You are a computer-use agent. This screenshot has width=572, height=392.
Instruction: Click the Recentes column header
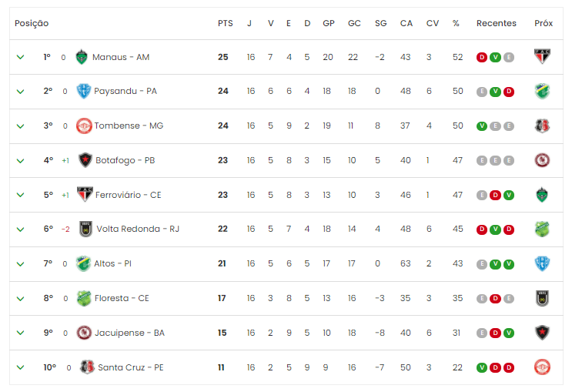pyautogui.click(x=496, y=24)
